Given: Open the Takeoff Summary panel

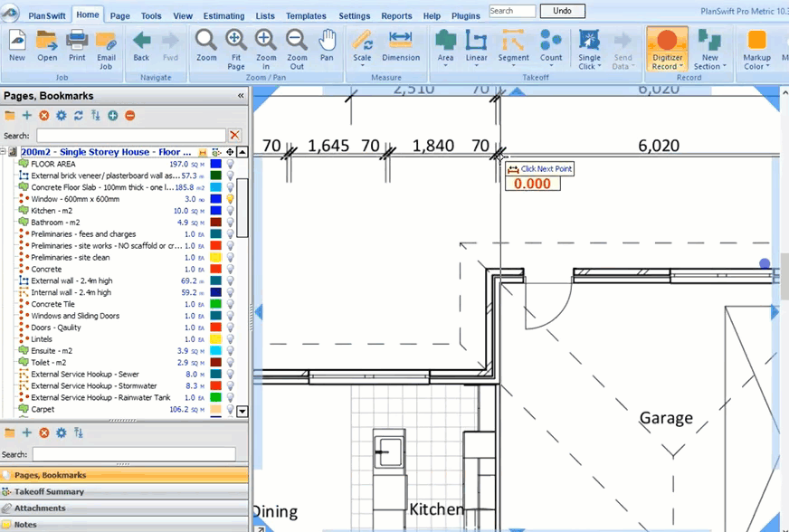Looking at the screenshot, I should point(124,491).
